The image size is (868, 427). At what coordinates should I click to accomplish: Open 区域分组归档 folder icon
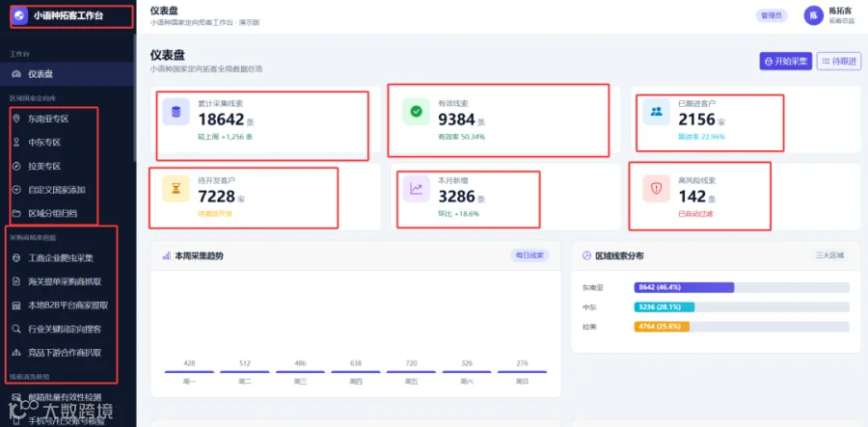pos(16,213)
